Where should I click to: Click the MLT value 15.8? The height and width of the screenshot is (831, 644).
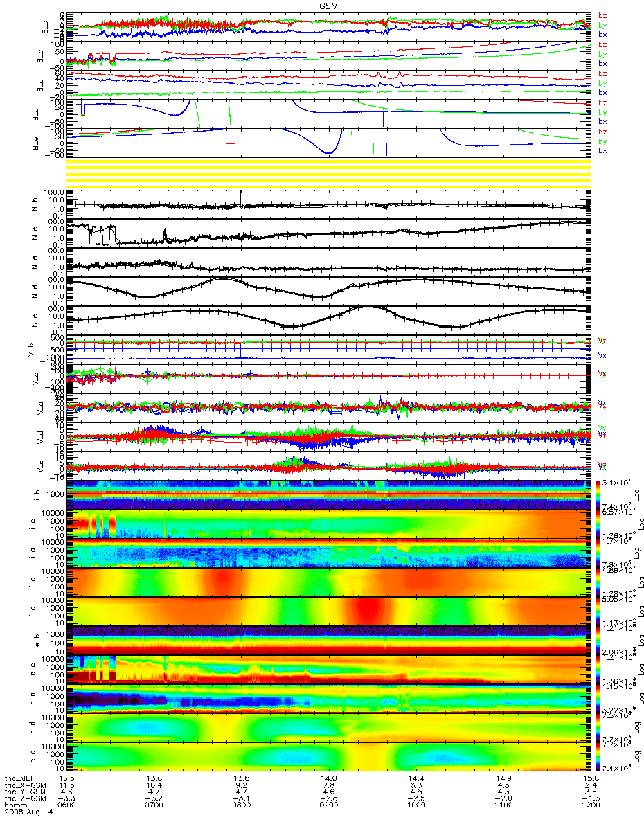591,778
